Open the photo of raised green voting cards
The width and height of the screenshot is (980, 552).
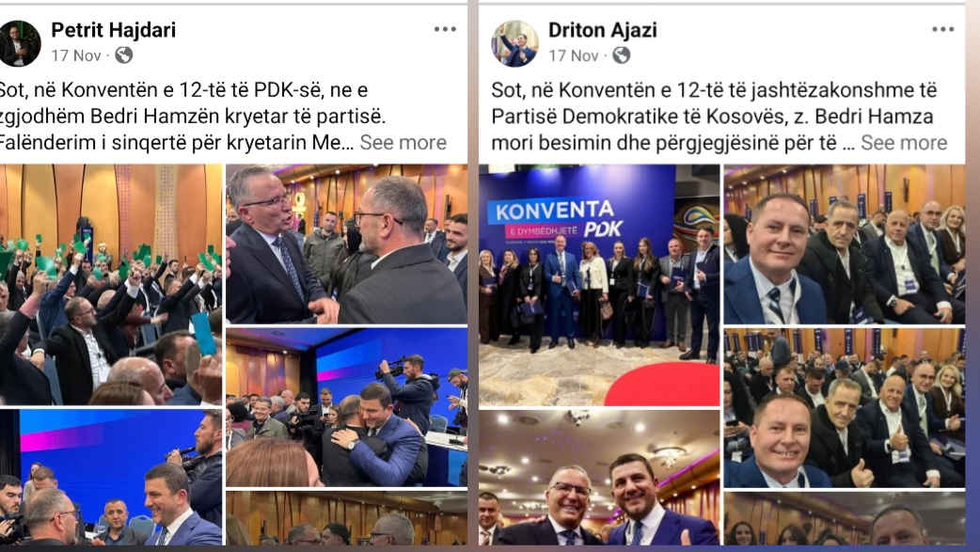click(x=111, y=284)
